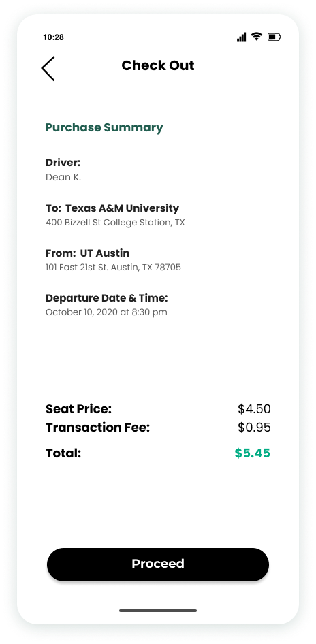Click the Transaction Fee label
316x644 pixels.
98,428
